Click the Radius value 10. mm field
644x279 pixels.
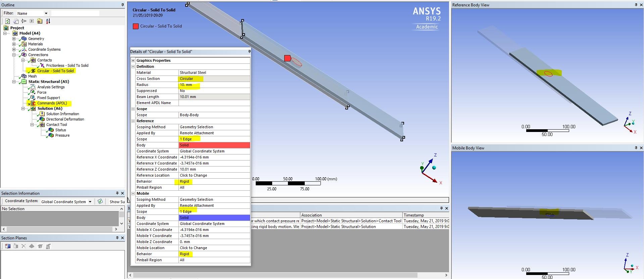click(214, 85)
